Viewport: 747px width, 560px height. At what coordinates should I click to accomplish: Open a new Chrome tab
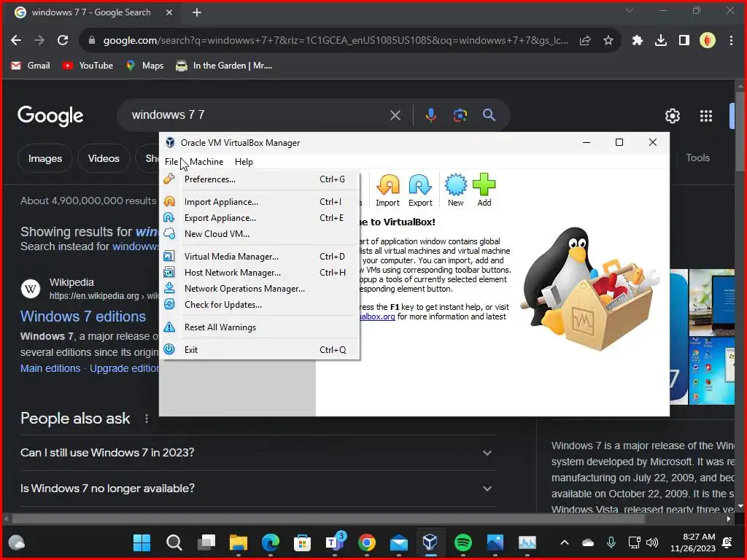coord(197,13)
